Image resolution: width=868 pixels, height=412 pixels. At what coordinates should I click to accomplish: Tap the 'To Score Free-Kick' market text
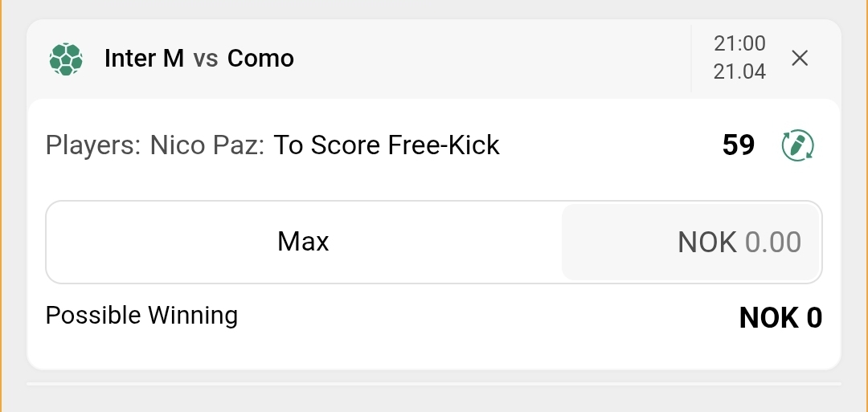coord(387,145)
